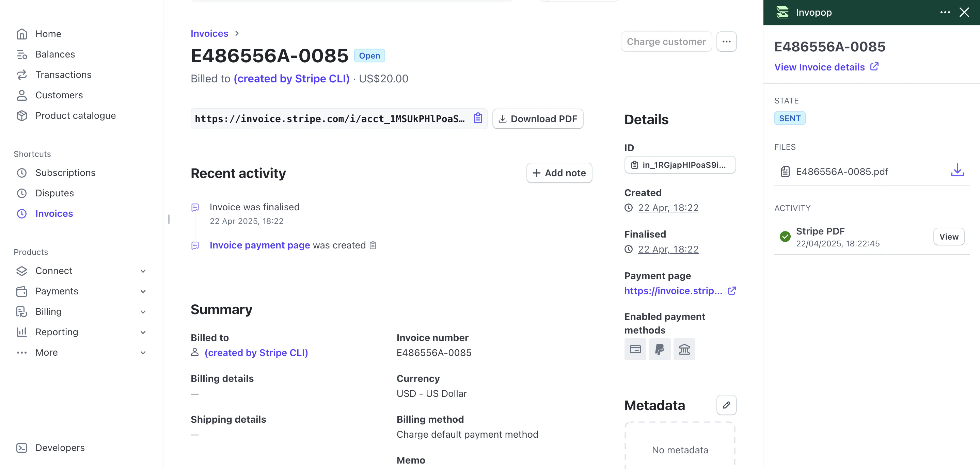Click the pencil icon to edit Metadata
The width and height of the screenshot is (980, 469).
tap(726, 405)
